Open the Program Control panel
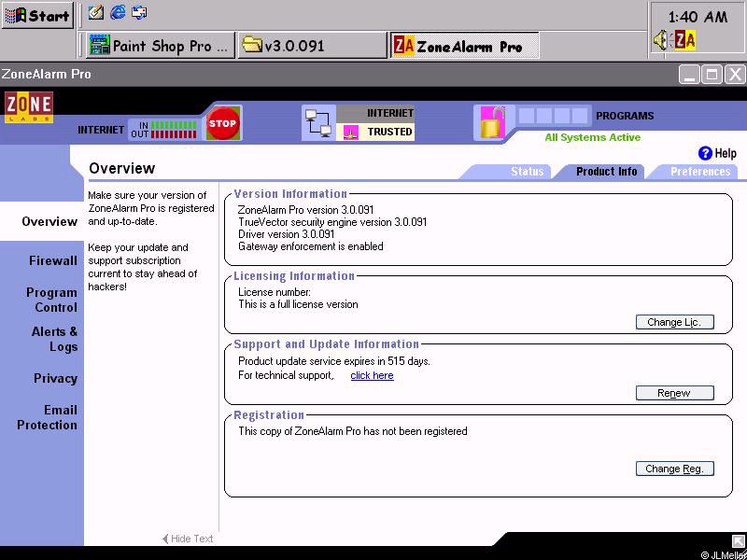The image size is (747, 560). tap(51, 300)
